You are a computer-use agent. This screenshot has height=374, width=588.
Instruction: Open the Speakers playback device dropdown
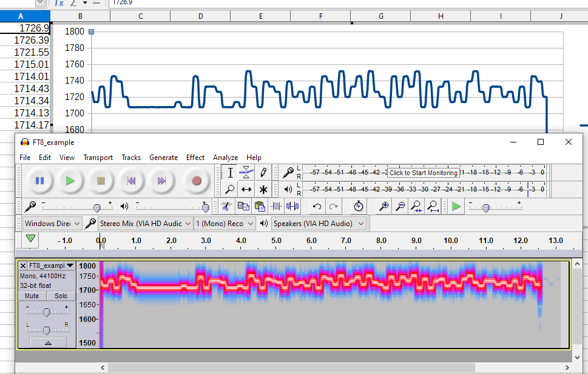319,224
